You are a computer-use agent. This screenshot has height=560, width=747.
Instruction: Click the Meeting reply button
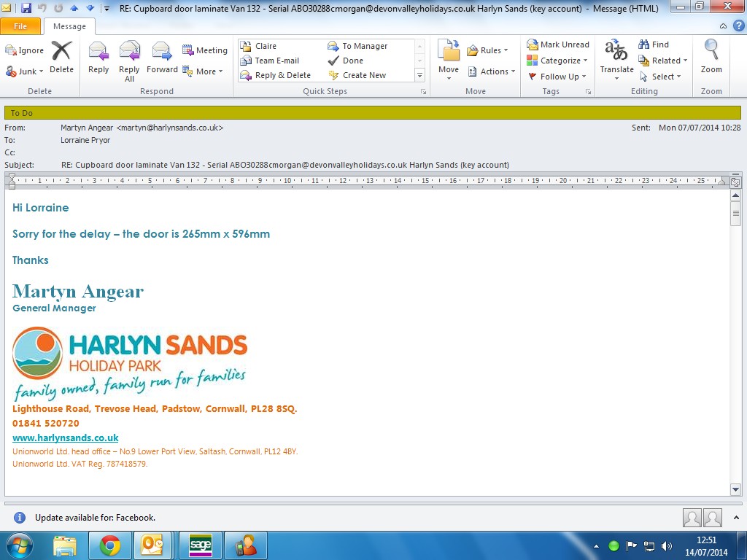tap(205, 50)
